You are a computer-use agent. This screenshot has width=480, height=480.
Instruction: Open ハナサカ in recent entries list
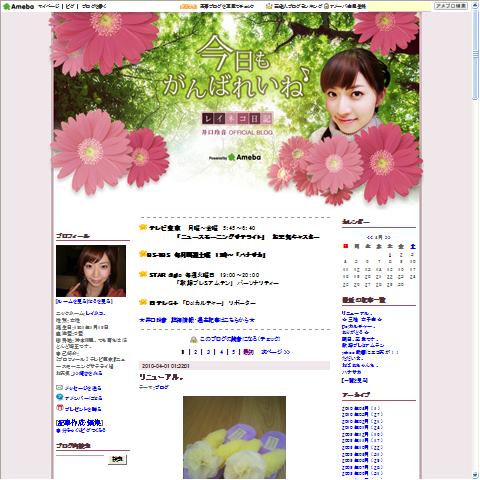click(x=351, y=372)
